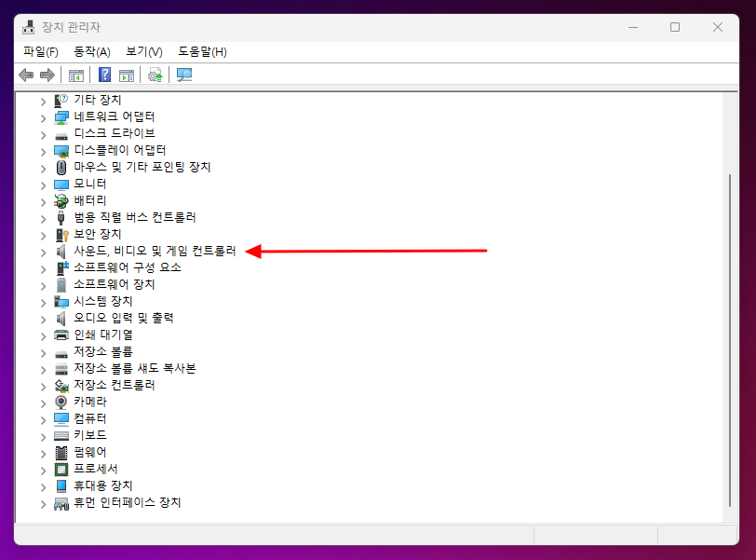Close the 장치 관리자 window
756x560 pixels.
(718, 28)
